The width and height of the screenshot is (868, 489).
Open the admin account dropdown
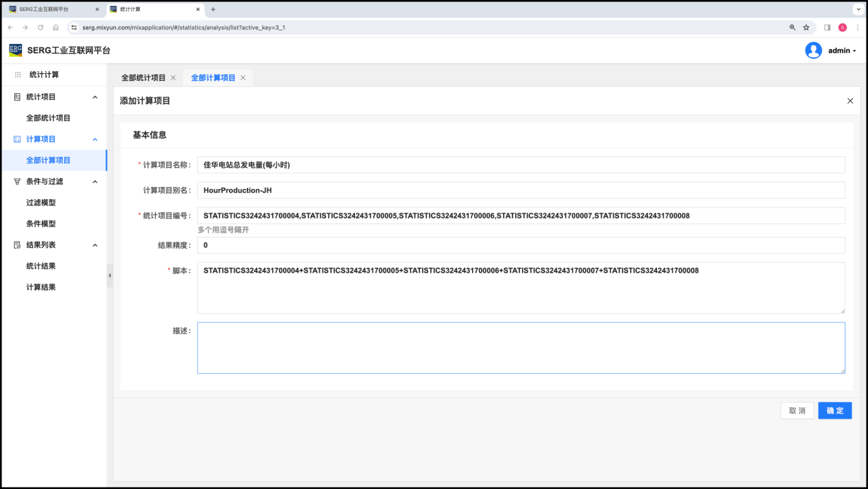(x=842, y=51)
